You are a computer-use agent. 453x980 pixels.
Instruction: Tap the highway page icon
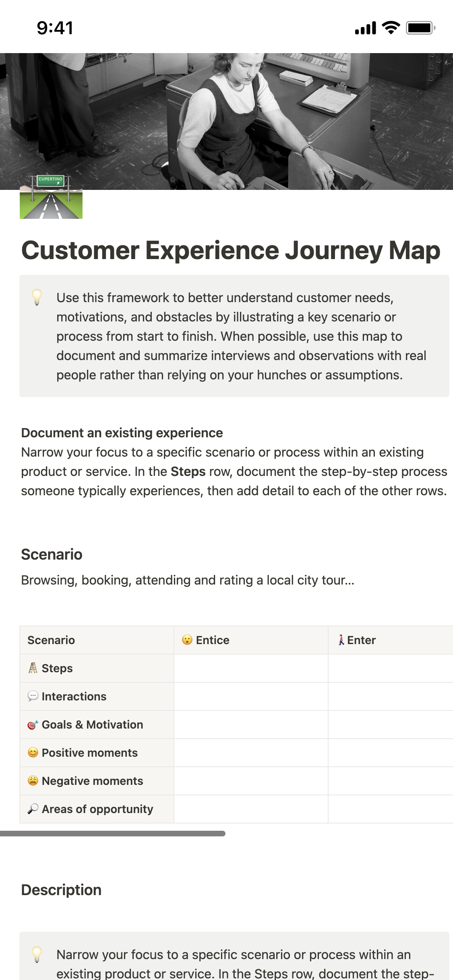click(x=51, y=197)
